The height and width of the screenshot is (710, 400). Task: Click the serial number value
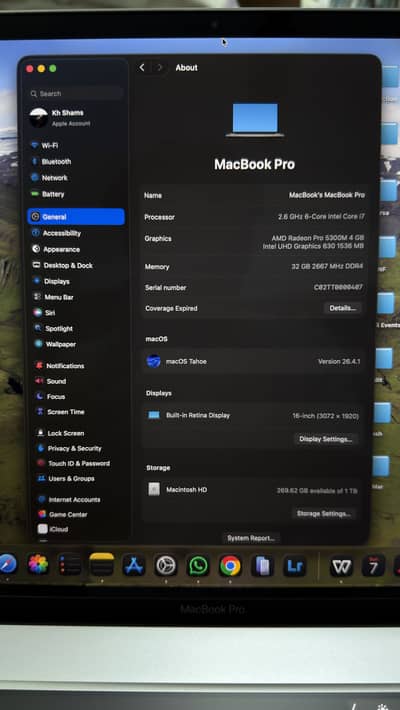pos(338,288)
